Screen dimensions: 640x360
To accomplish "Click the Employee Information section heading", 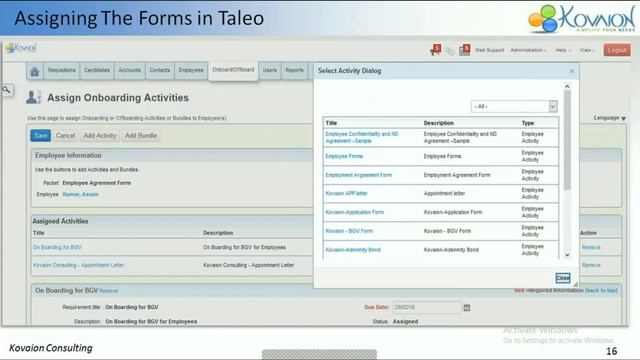I will tap(68, 156).
